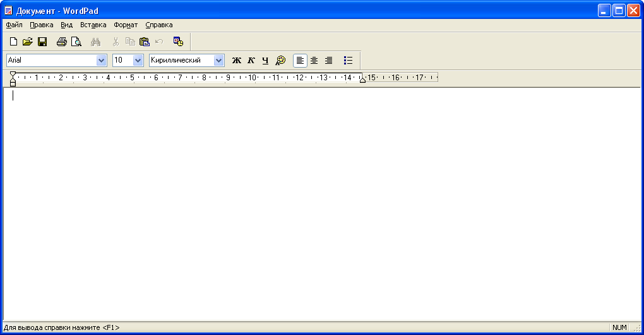Insert date and time icon
The image size is (644, 335).
[x=178, y=42]
